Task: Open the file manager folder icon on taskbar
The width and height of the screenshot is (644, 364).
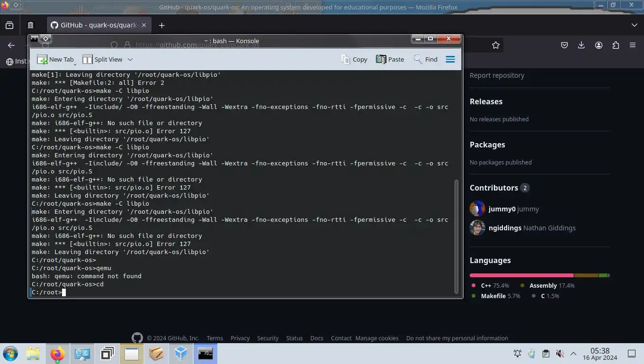Action: (33, 354)
